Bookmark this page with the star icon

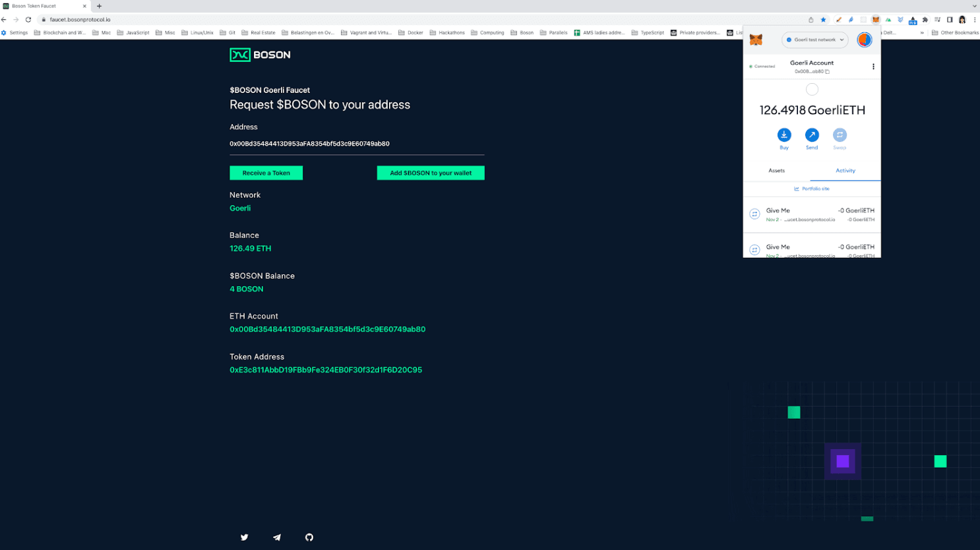(823, 20)
